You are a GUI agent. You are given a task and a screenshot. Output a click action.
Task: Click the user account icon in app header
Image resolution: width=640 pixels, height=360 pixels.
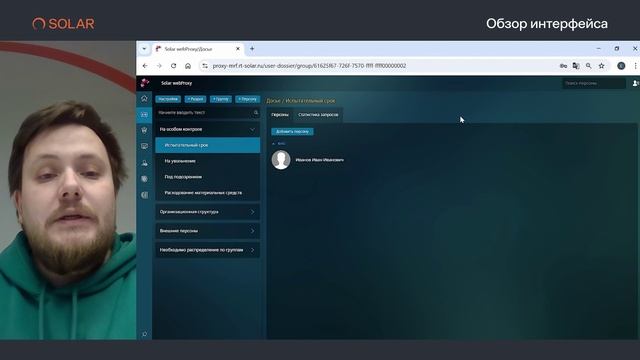click(x=635, y=83)
